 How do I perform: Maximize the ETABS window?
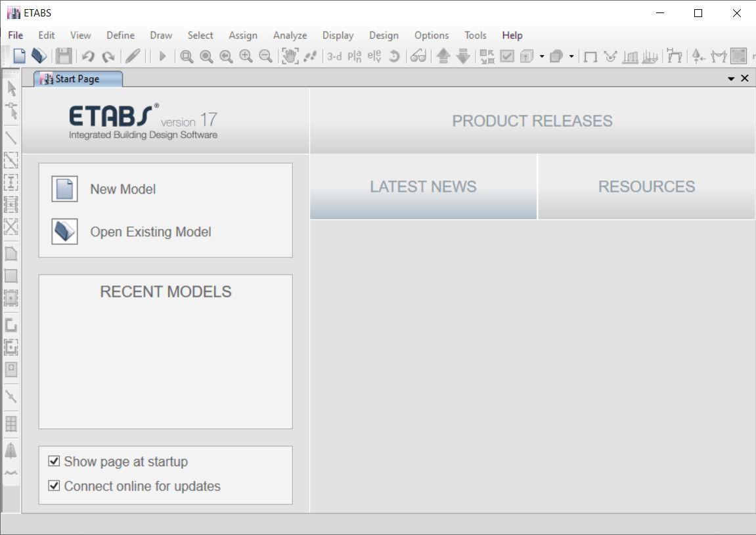pyautogui.click(x=698, y=13)
